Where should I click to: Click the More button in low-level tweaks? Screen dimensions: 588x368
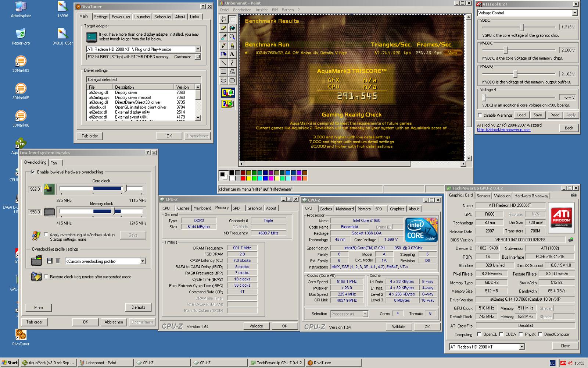(x=39, y=308)
